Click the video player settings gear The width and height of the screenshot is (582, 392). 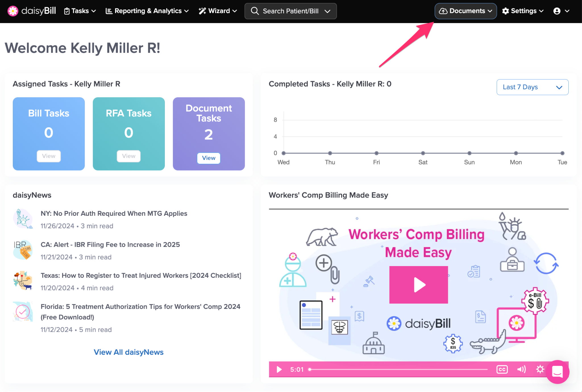(x=540, y=369)
